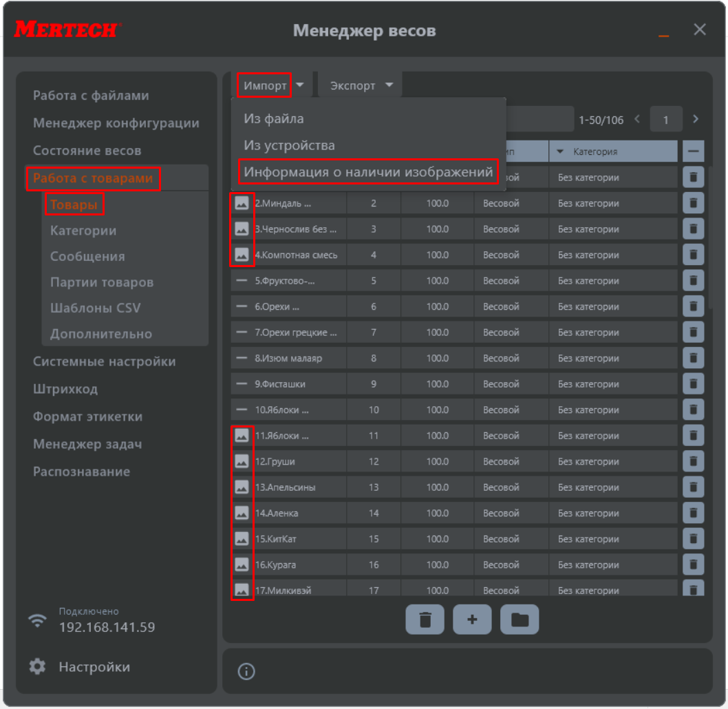This screenshot has height=709, width=728.
Task: Delete the 5.Фруктово row with trash icon
Action: click(693, 281)
